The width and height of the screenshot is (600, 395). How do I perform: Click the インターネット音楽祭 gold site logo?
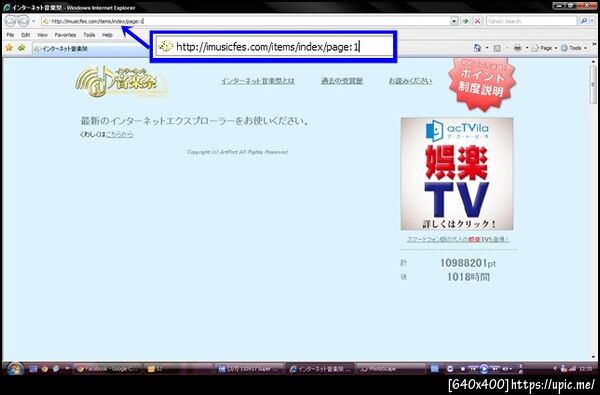tap(121, 82)
